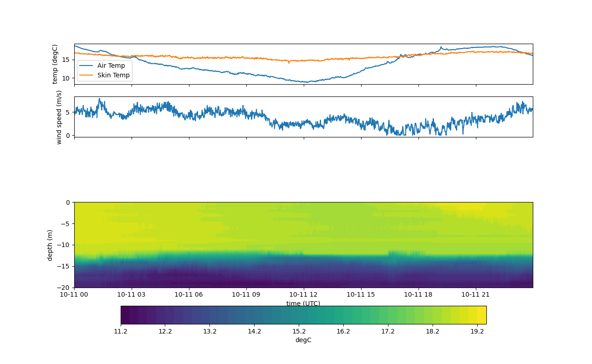
Task: Select the "temp (degC)" y-axis label
Action: coord(55,64)
